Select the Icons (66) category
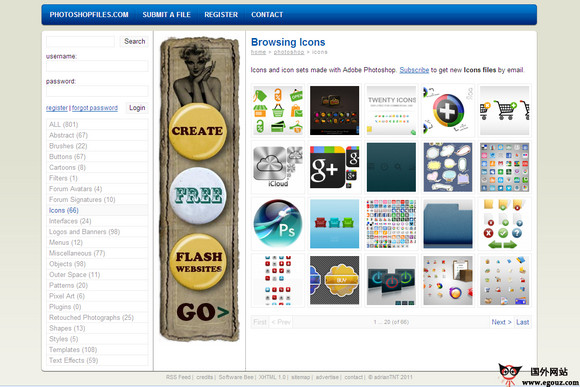 coord(97,210)
